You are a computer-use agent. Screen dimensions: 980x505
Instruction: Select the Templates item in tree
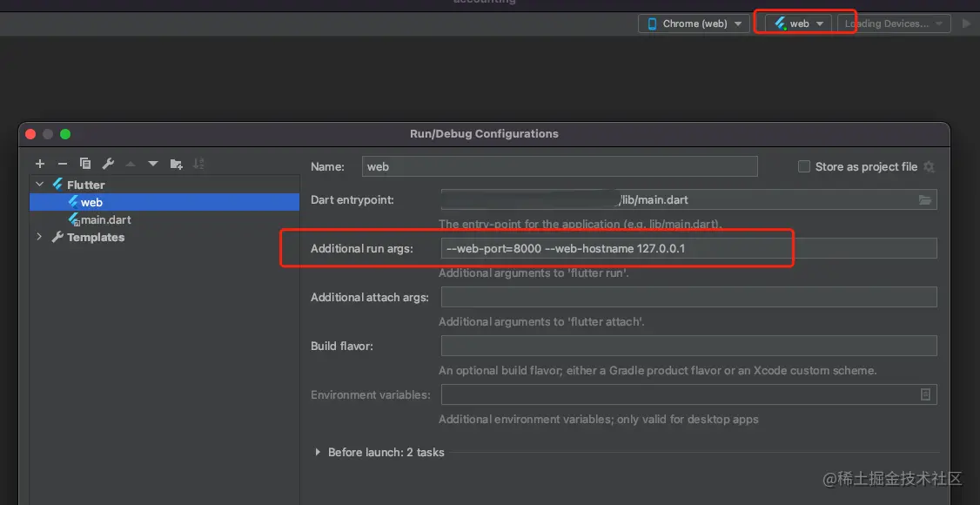click(x=96, y=237)
